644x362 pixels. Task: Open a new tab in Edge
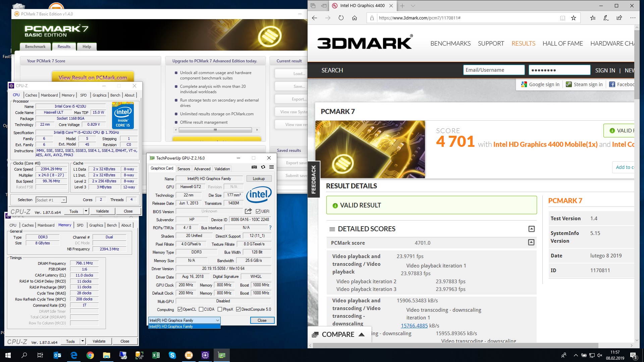pyautogui.click(x=402, y=6)
